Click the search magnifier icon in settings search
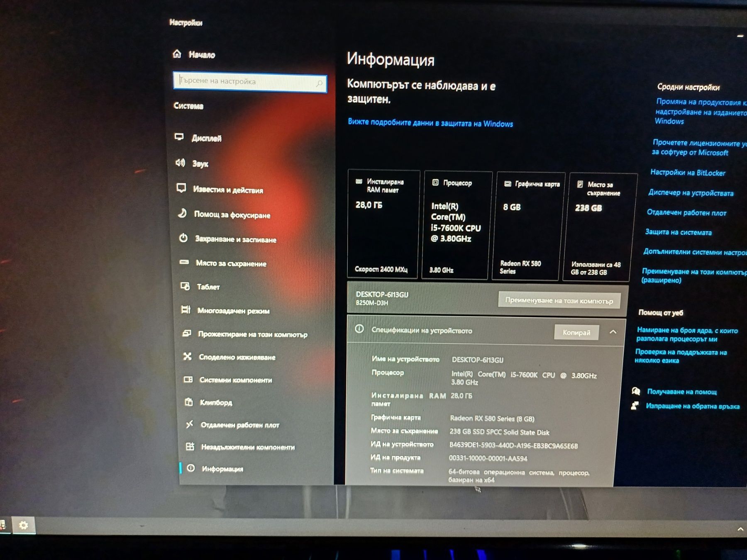 click(x=319, y=84)
